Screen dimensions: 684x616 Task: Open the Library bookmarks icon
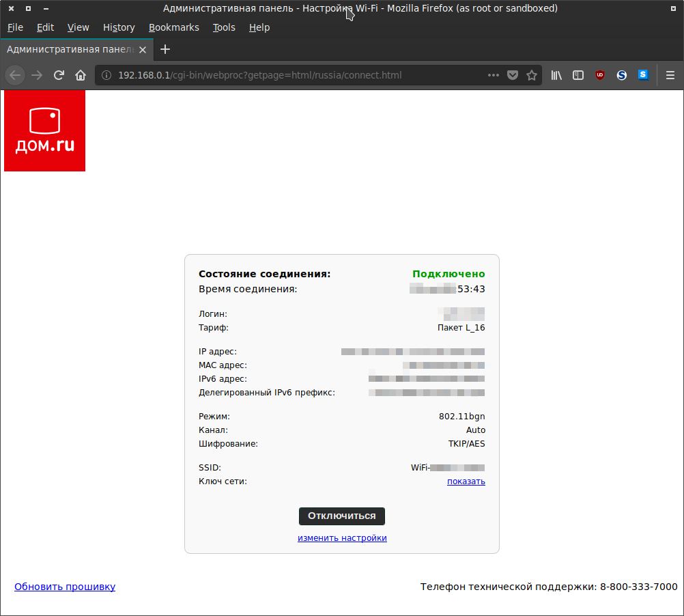coord(557,75)
